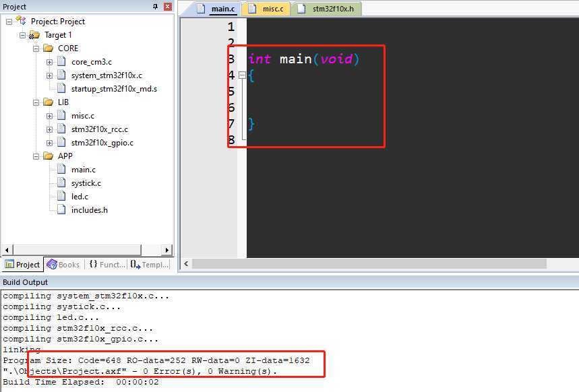Viewport: 579px width, 392px height.
Task: Select the Target 1 label
Action: (x=58, y=35)
